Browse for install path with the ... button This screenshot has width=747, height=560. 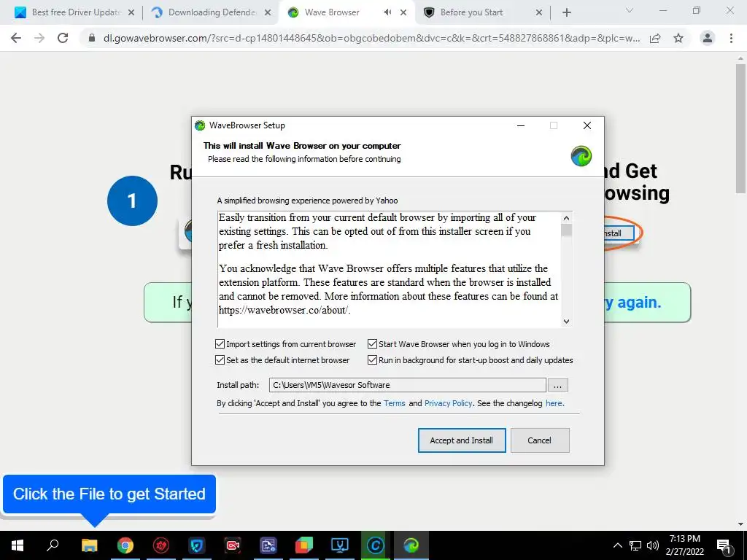coord(557,385)
